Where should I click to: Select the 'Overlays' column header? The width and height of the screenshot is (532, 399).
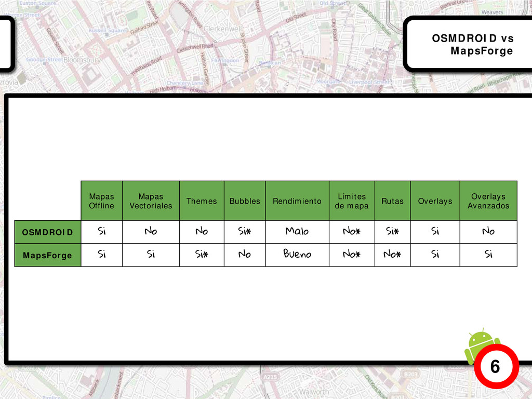point(435,201)
